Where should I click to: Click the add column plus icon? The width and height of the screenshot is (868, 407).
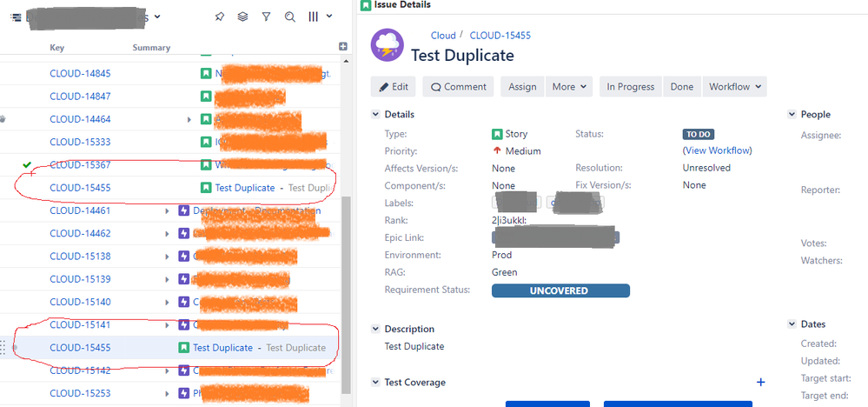tap(342, 46)
